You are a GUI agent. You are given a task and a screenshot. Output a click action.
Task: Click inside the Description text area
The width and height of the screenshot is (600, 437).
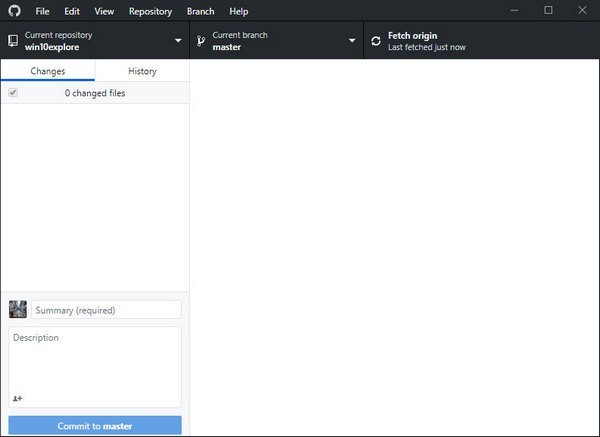click(x=95, y=360)
